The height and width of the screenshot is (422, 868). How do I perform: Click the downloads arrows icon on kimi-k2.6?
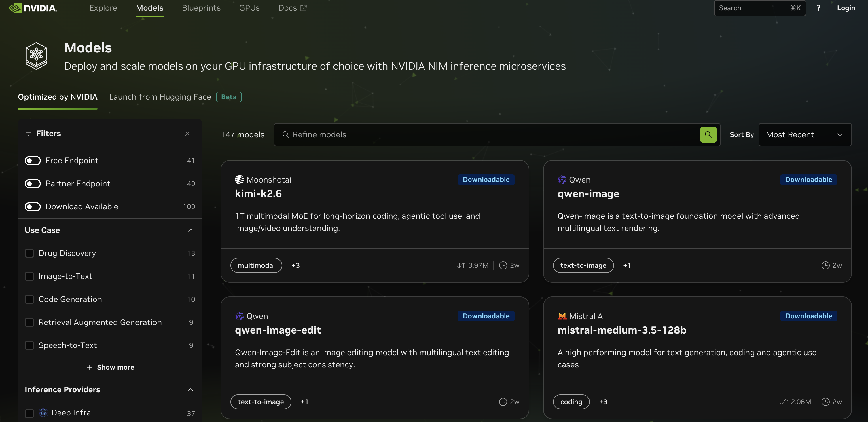[x=461, y=265]
